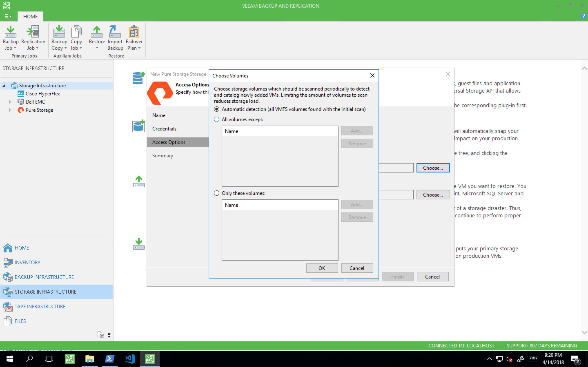
Task: Select All volumes except radio button
Action: (x=216, y=119)
